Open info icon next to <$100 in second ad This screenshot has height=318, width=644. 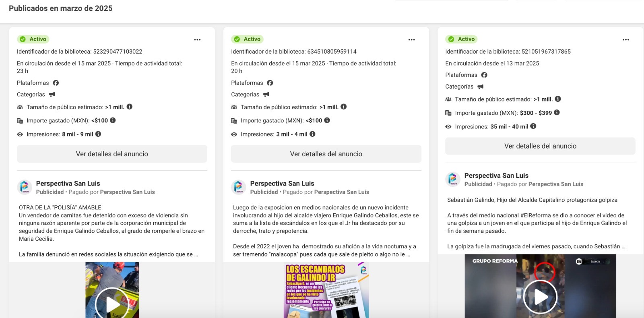coord(327,120)
